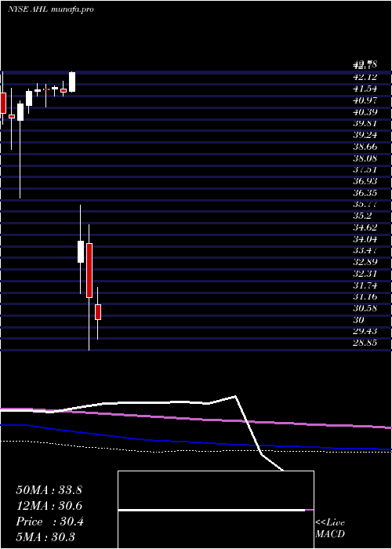This screenshot has width=392, height=549.
Task: Click the small red candlestick body near 30.58
Action: pos(98,312)
